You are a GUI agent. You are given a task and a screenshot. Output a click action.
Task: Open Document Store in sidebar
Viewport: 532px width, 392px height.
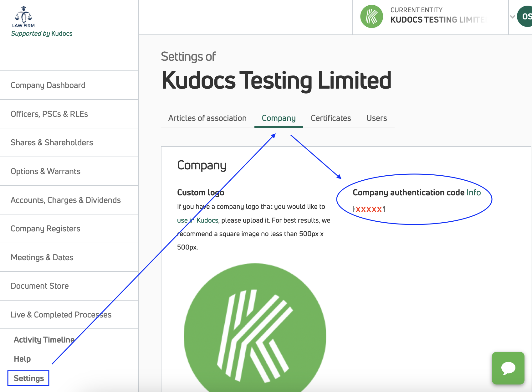tap(39, 286)
